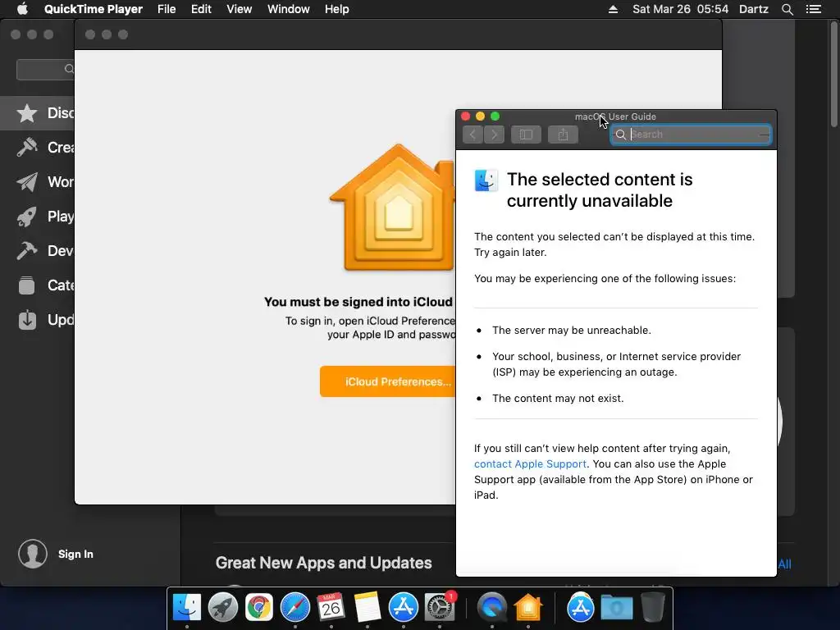Select Develop hammer icon in App Store
Screen dimensions: 840x630
pos(27,251)
